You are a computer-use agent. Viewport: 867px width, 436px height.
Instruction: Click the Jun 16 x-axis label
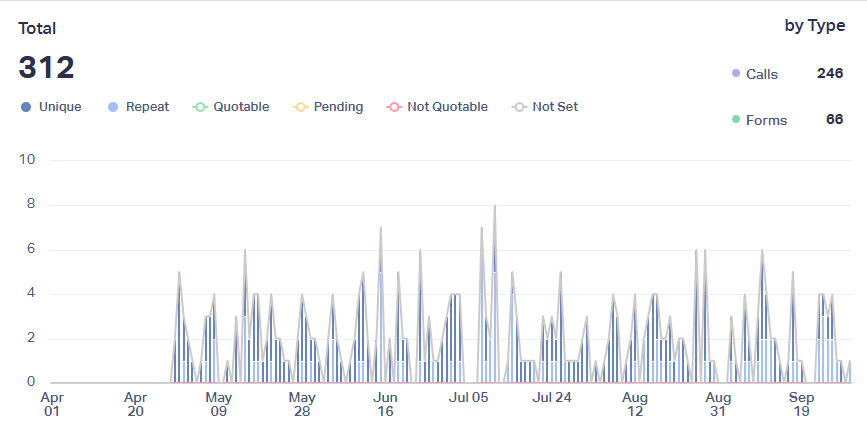(386, 404)
